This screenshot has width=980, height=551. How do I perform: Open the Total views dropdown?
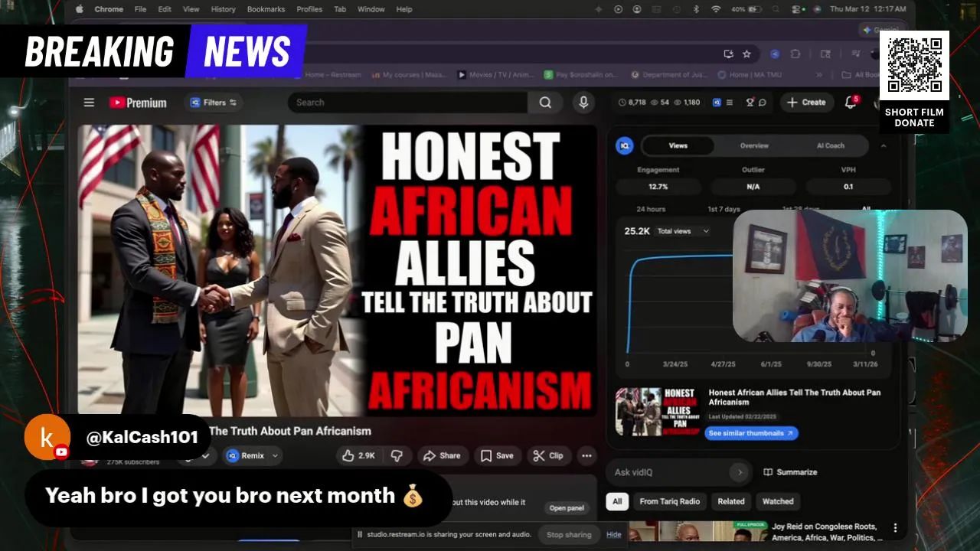pyautogui.click(x=683, y=231)
